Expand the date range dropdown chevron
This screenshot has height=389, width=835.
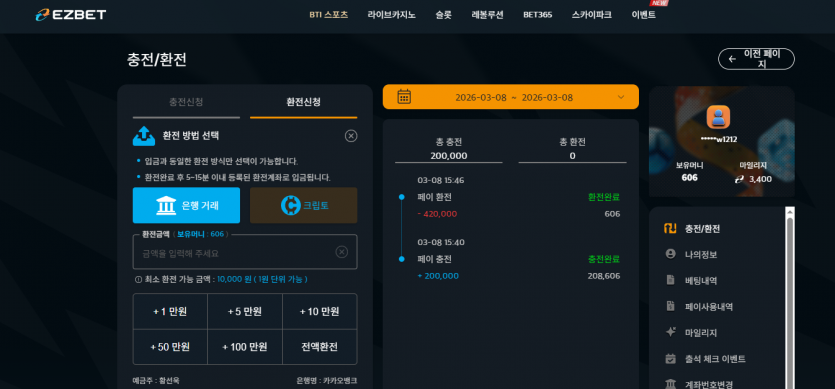(621, 97)
